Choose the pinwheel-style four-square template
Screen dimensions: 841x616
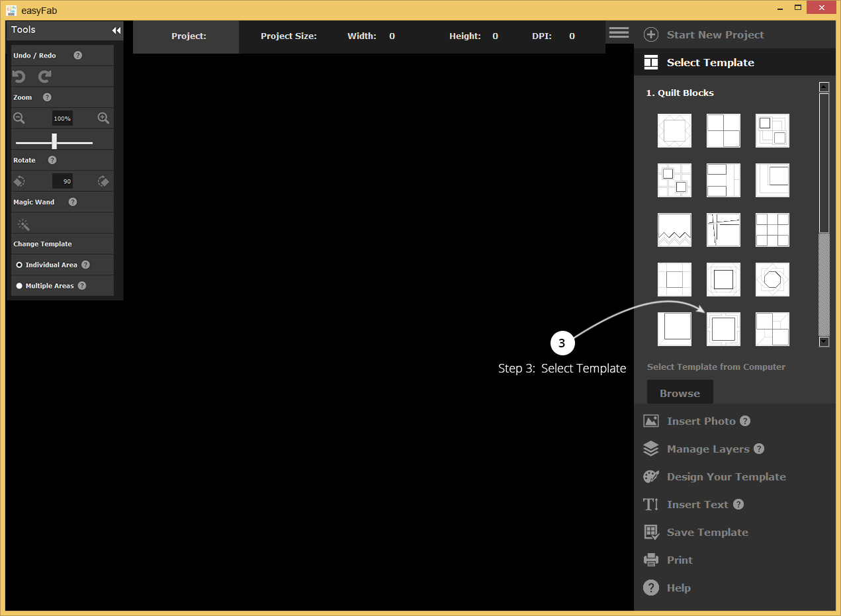(x=772, y=329)
